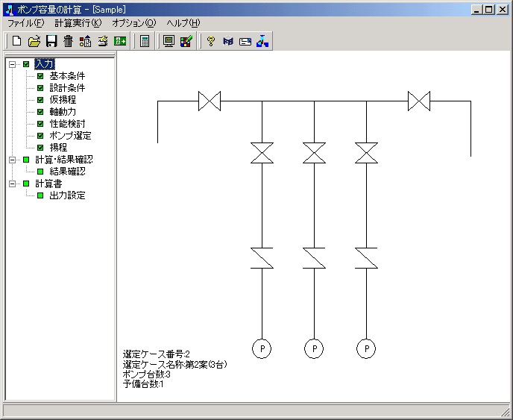Click the dark blue box toolbar icon
This screenshot has width=513, height=420.
[x=228, y=41]
